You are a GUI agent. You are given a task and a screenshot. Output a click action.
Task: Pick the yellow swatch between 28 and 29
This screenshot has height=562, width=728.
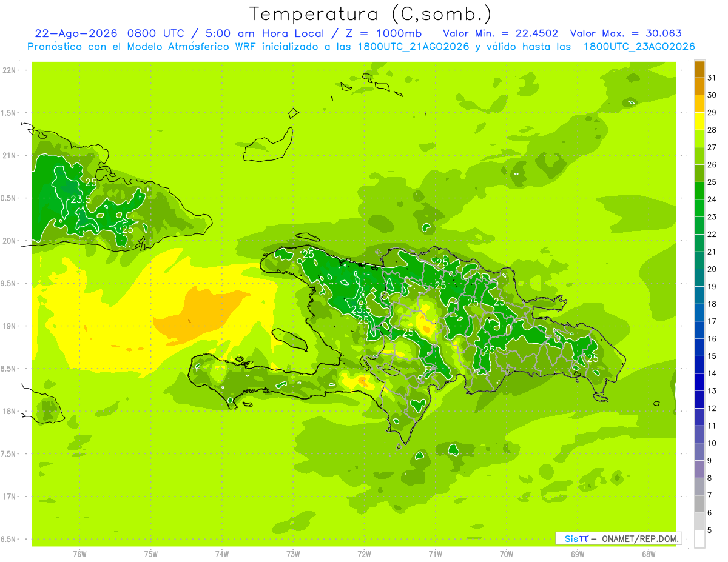pyautogui.click(x=699, y=122)
